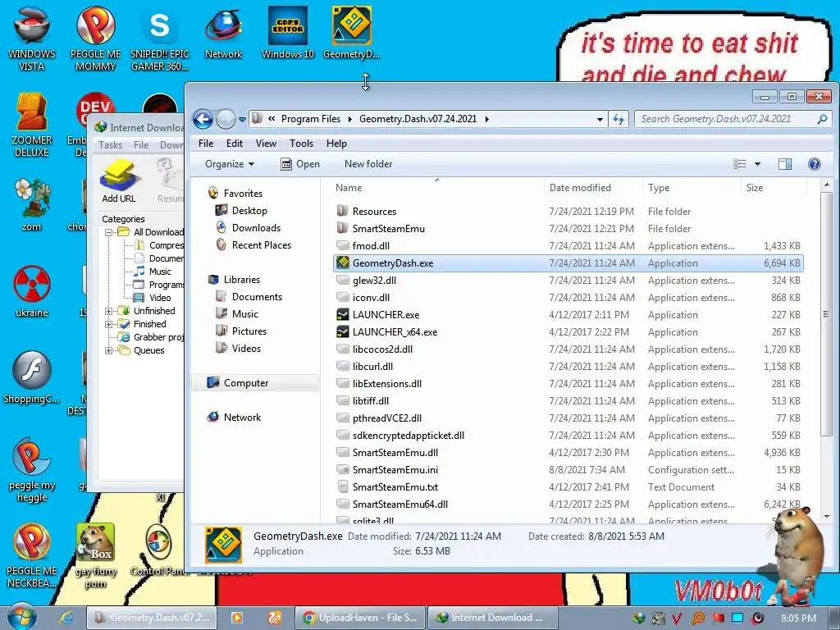Select Desktop under Favorites
This screenshot has height=630, width=840.
249,211
